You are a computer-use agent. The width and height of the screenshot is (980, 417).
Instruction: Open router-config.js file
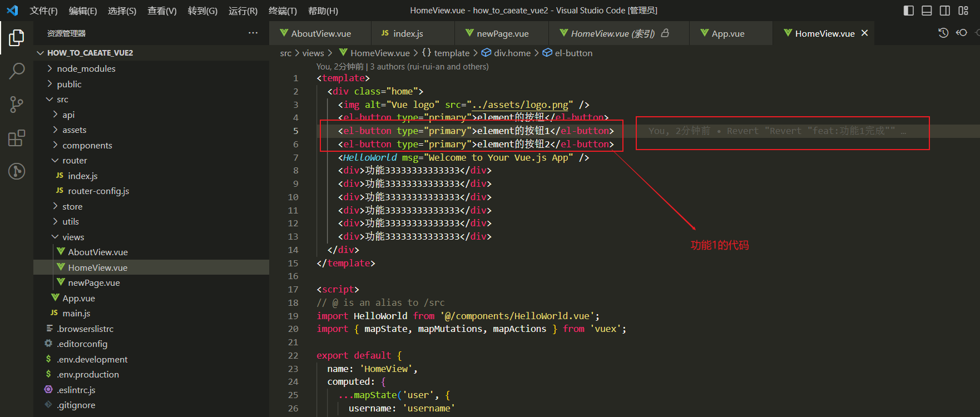151,191
